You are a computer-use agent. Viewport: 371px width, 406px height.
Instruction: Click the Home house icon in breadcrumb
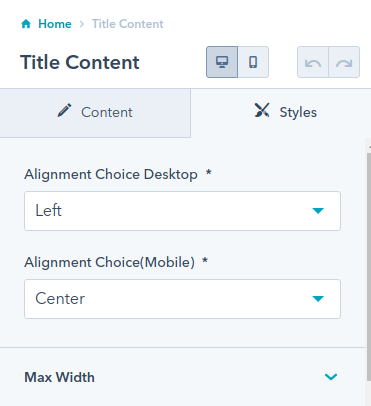click(26, 24)
